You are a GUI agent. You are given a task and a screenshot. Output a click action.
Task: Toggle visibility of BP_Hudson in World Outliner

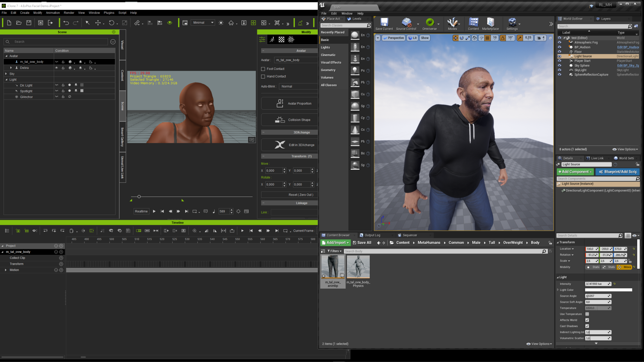560,47
